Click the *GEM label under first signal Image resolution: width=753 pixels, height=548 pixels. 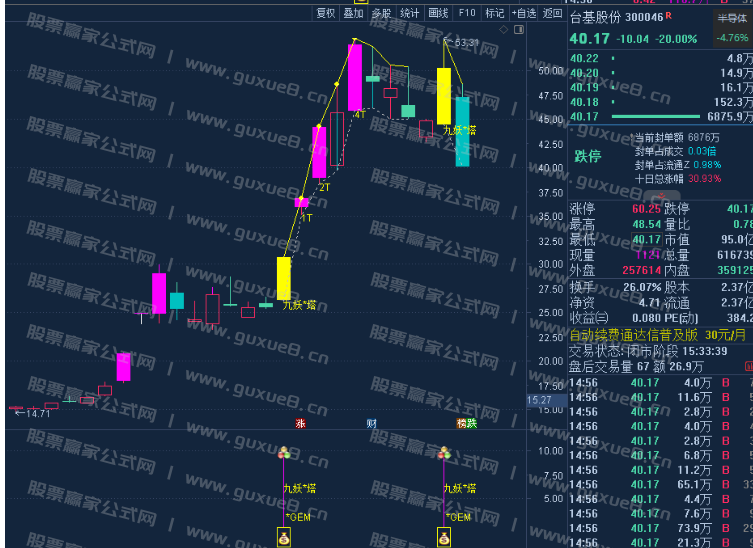[x=298, y=517]
